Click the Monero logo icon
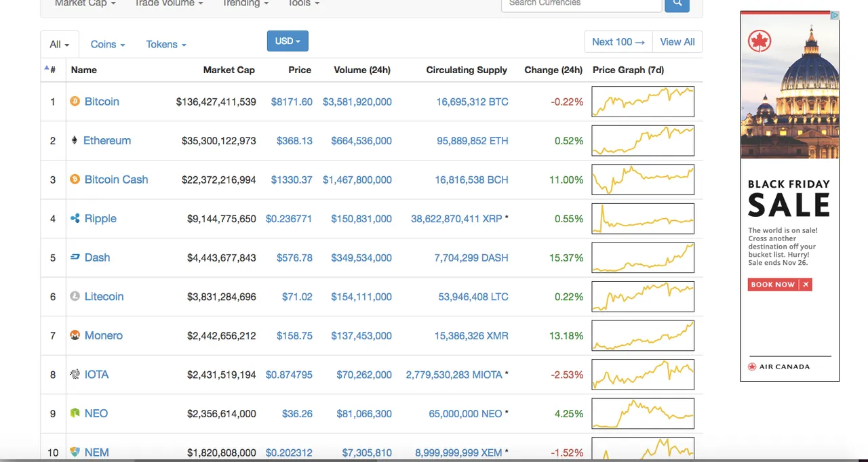868x462 pixels. [75, 335]
